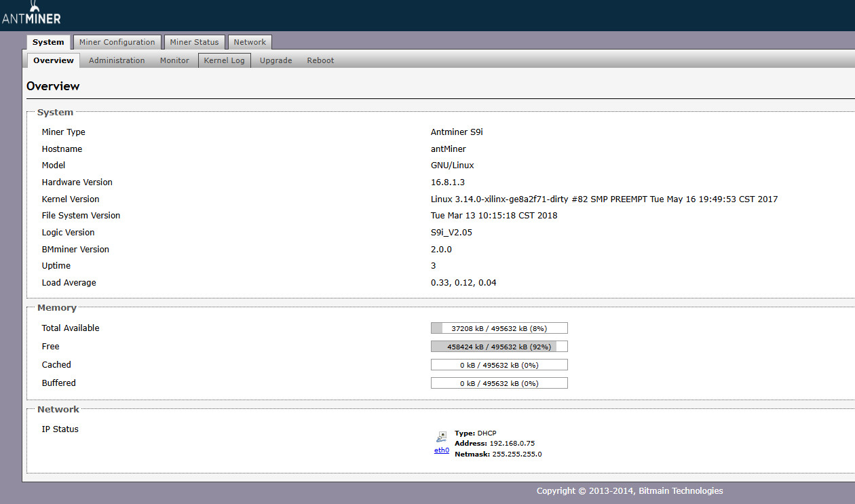
Task: Select load average '0.33, 0.12, 0.04'
Action: pyautogui.click(x=463, y=283)
